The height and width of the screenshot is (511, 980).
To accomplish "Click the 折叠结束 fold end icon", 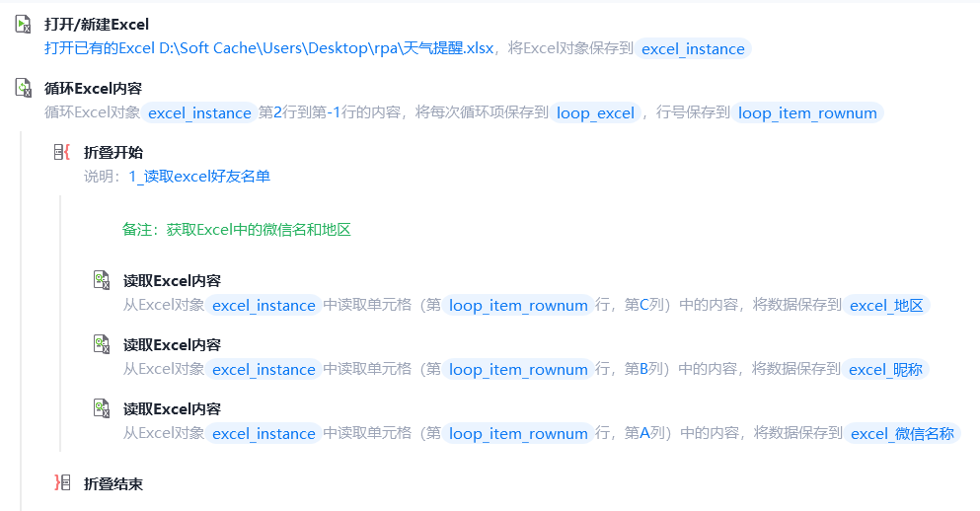I will (62, 482).
